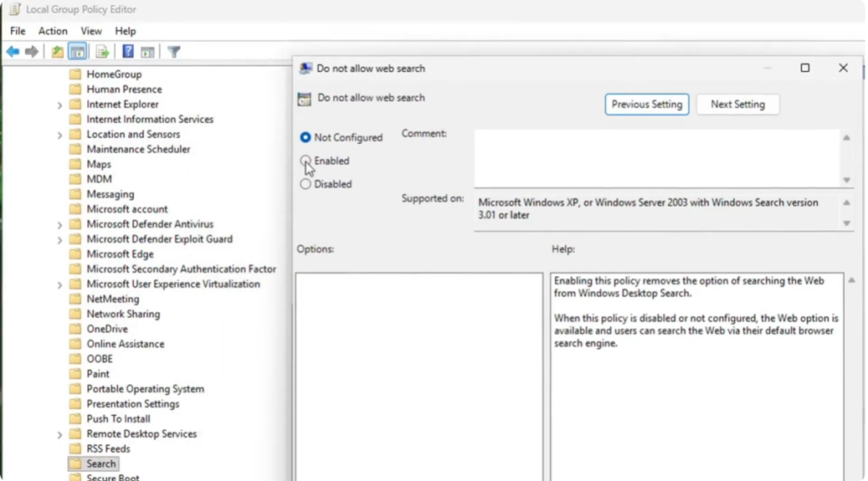This screenshot has height=481, width=868.
Task: Click the NetMeeting folder icon
Action: (75, 299)
